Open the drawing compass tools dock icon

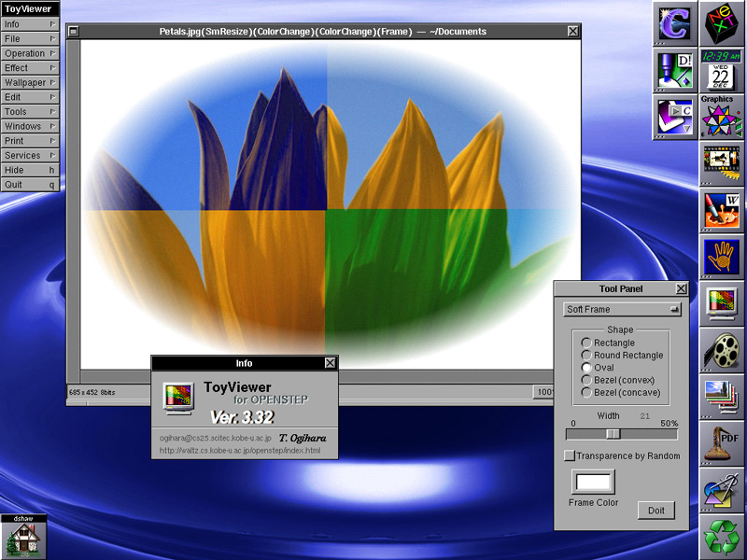click(x=722, y=490)
